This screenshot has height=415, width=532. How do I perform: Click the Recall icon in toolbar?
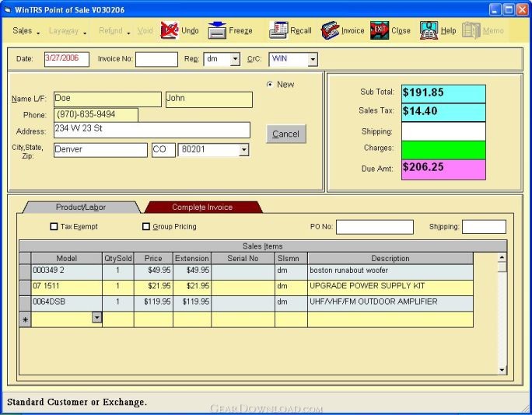[278, 30]
